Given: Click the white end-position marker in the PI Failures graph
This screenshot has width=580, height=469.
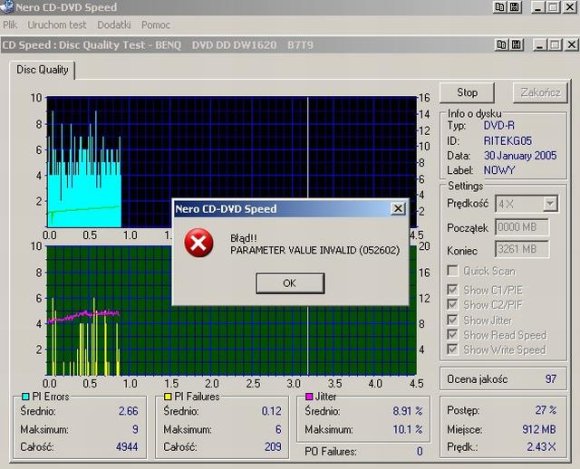Looking at the screenshot, I should (x=307, y=340).
